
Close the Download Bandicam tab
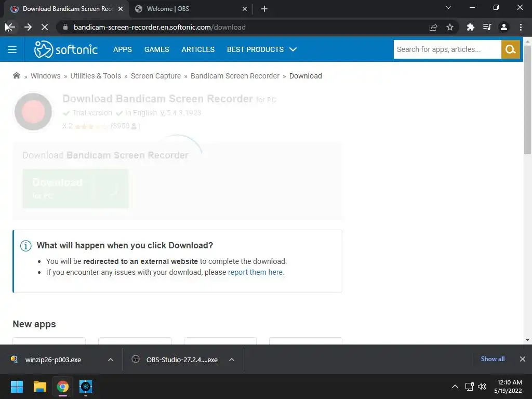[121, 9]
